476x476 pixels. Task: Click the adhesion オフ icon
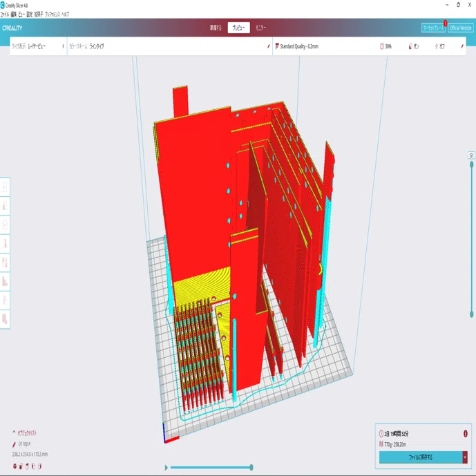tap(437, 46)
